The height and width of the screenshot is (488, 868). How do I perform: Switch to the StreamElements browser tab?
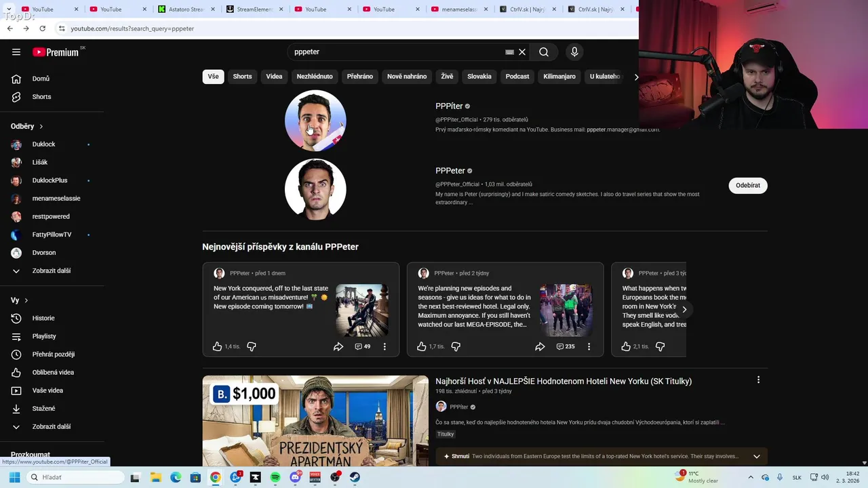pyautogui.click(x=254, y=9)
